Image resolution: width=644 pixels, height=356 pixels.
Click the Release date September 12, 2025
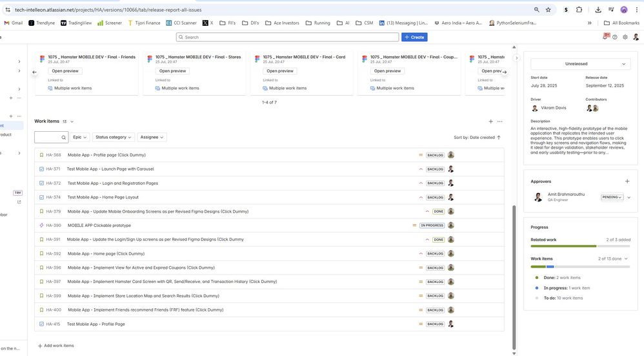(605, 86)
